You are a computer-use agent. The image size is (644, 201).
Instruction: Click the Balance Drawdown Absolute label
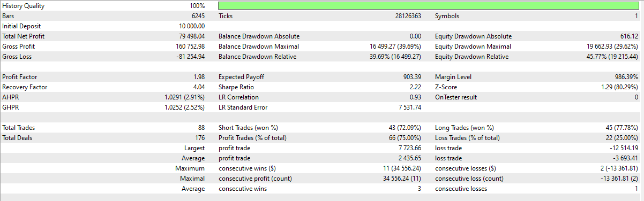259,36
